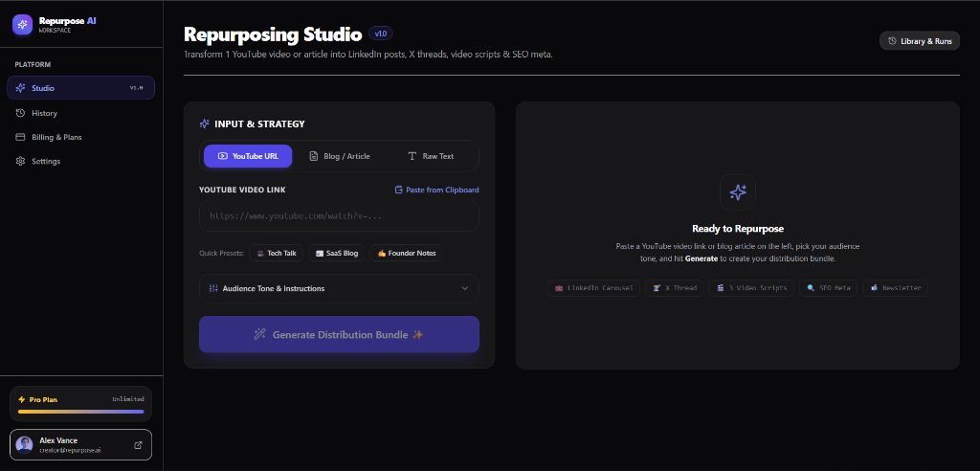Click the clipboard icon beside Paste from Clipboard
The image size is (980, 471).
[399, 190]
